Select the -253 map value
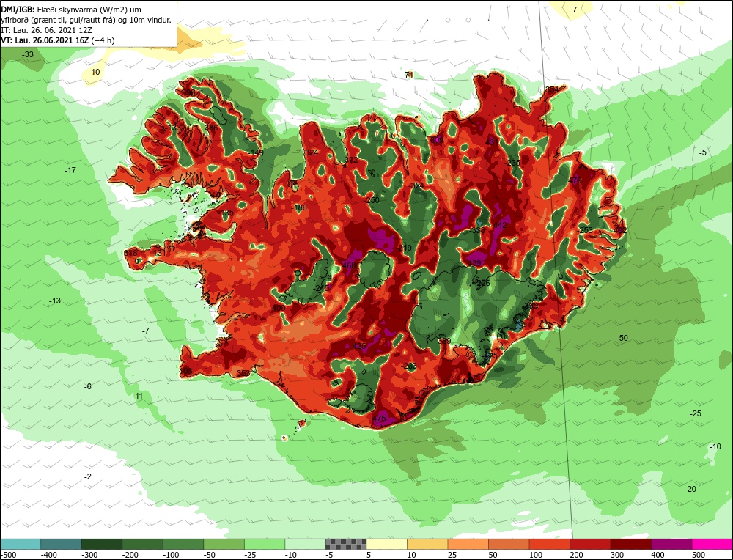The height and width of the screenshot is (560, 733). coord(585,230)
